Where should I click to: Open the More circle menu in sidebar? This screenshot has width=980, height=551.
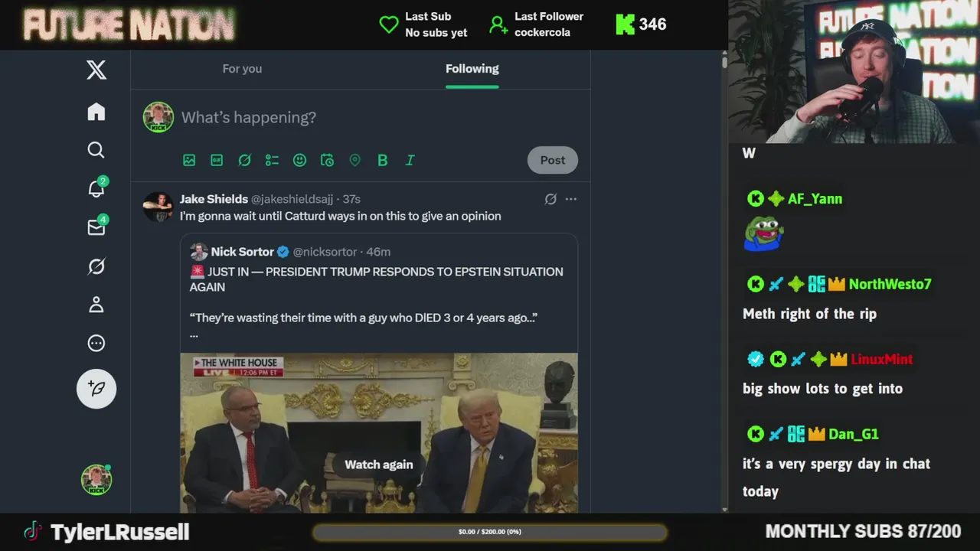pos(96,344)
